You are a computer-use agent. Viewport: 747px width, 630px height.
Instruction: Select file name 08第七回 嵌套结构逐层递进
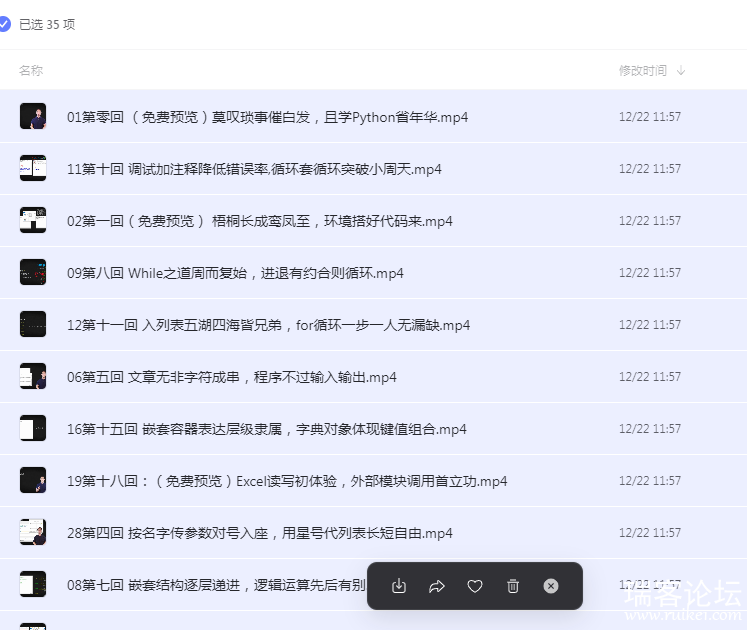click(216, 584)
